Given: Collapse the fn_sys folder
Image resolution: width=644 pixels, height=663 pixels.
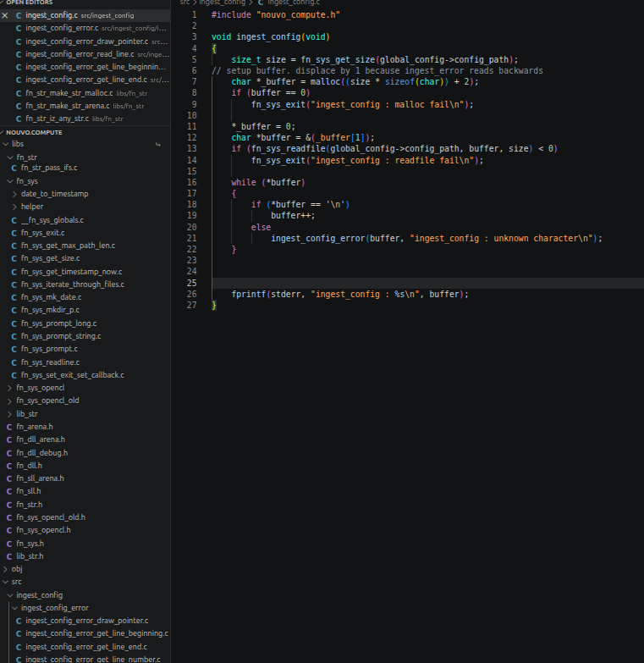Looking at the screenshot, I should [10, 181].
